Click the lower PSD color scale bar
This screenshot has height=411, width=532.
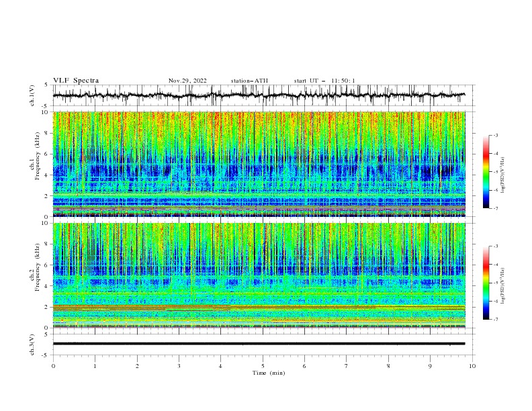(x=486, y=283)
